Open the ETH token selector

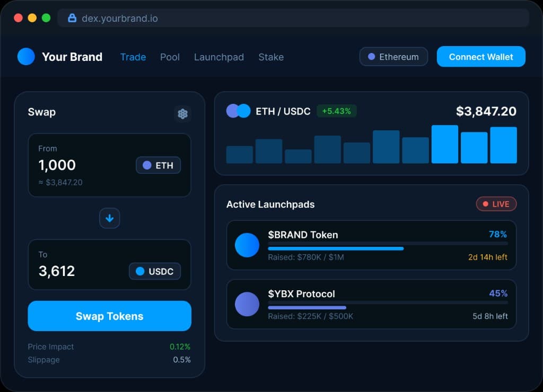coord(158,165)
